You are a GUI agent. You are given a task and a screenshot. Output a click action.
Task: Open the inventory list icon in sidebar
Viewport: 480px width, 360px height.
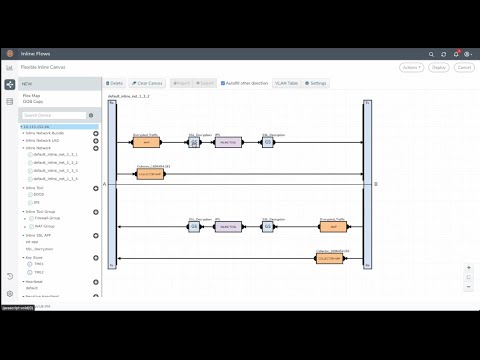[x=10, y=101]
